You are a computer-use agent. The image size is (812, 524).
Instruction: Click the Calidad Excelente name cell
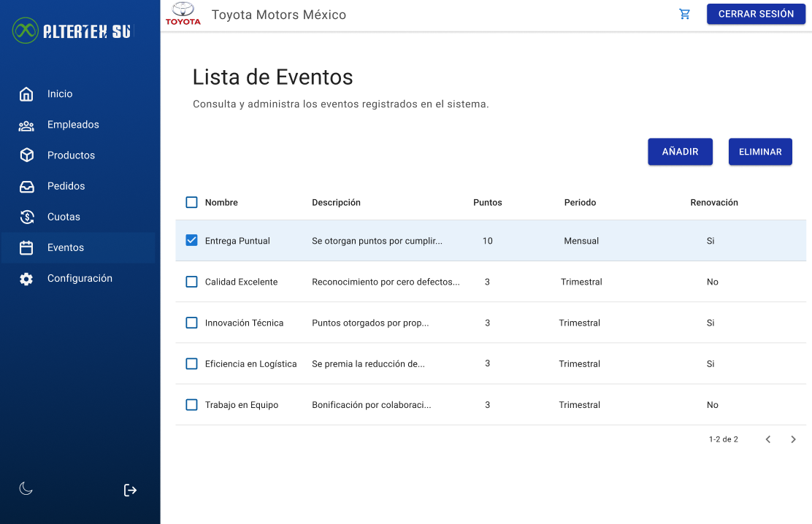pos(241,282)
